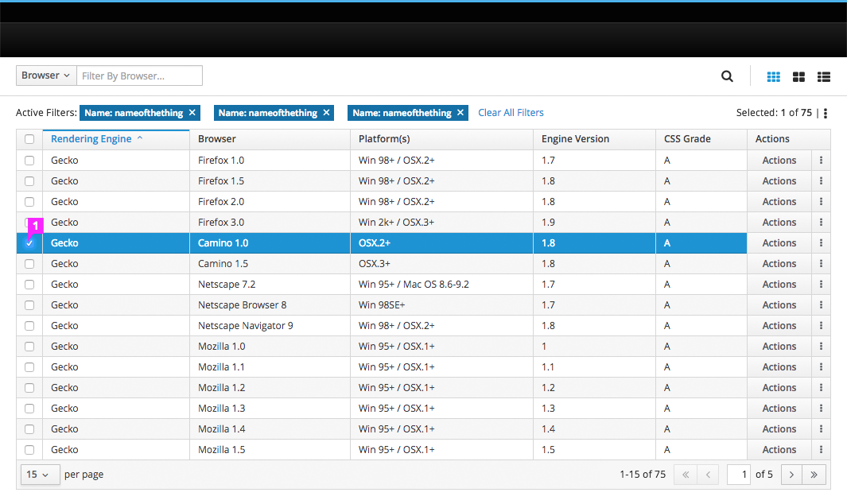847x504 pixels.
Task: Open kebab menu for Firefox 2.0 row
Action: [x=821, y=201]
